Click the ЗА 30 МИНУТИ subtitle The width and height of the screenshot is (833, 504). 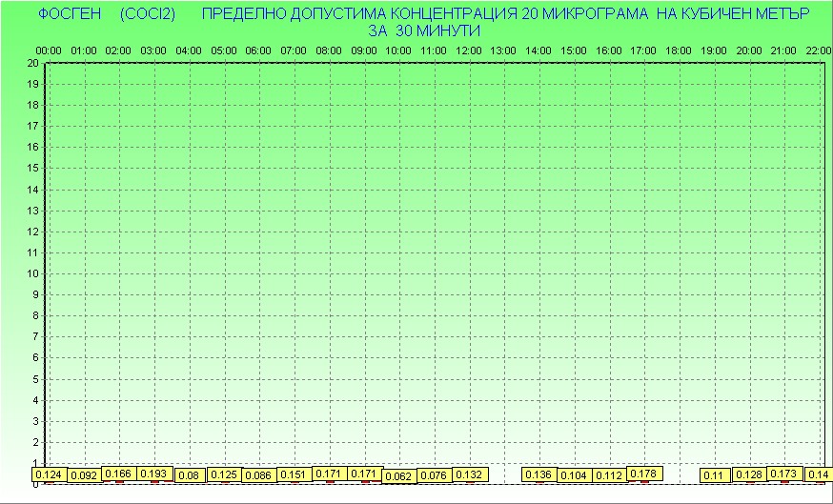tap(424, 30)
